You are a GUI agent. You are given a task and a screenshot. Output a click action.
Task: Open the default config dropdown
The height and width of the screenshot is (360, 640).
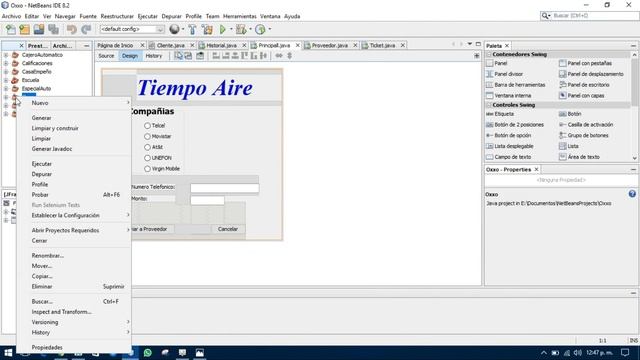[132, 29]
